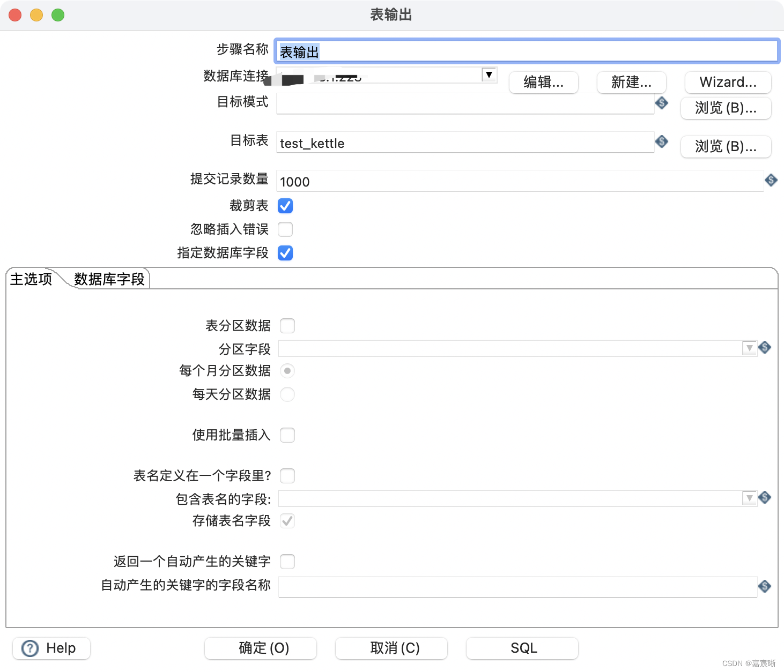Click inside the 步骤名称 input field
This screenshot has width=784, height=672.
[483, 51]
